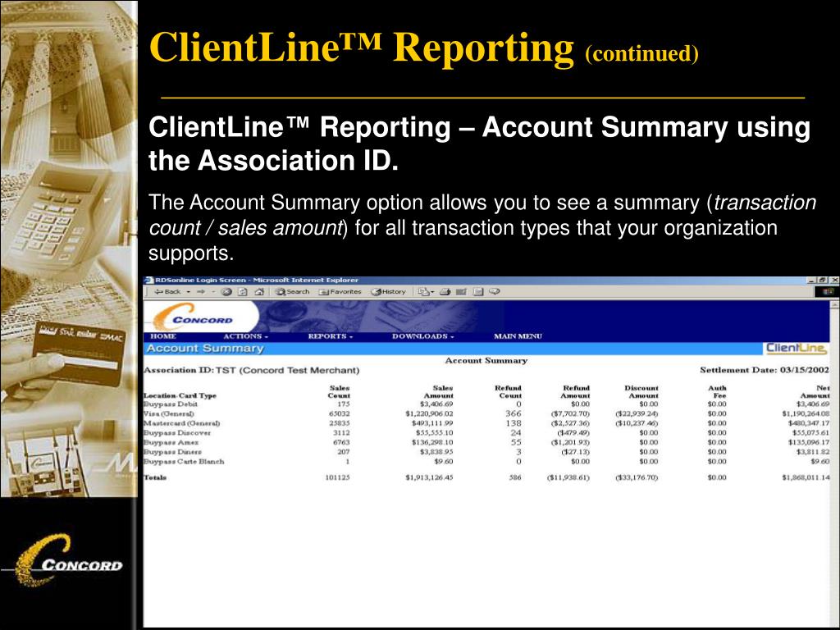Click the MAIN MENU link
Screen dimensions: 840x630
(x=518, y=336)
